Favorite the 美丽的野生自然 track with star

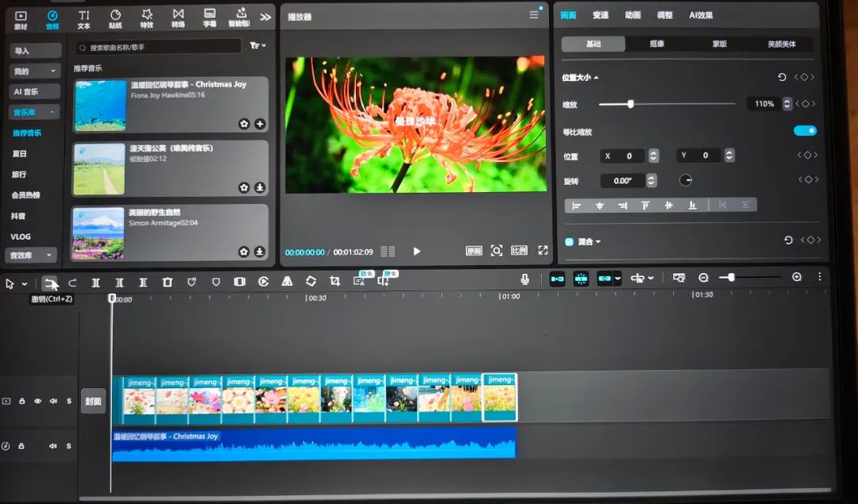(x=244, y=252)
